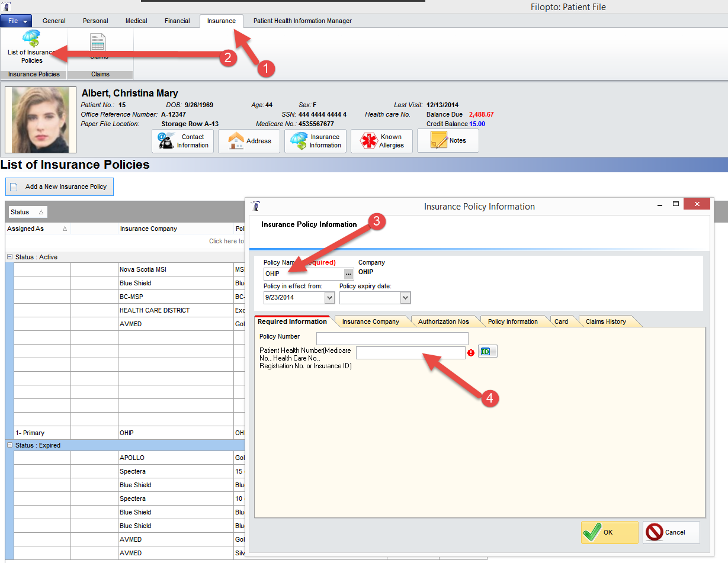This screenshot has height=563, width=728.
Task: Click the Claims ribbon icon
Action: [x=99, y=46]
